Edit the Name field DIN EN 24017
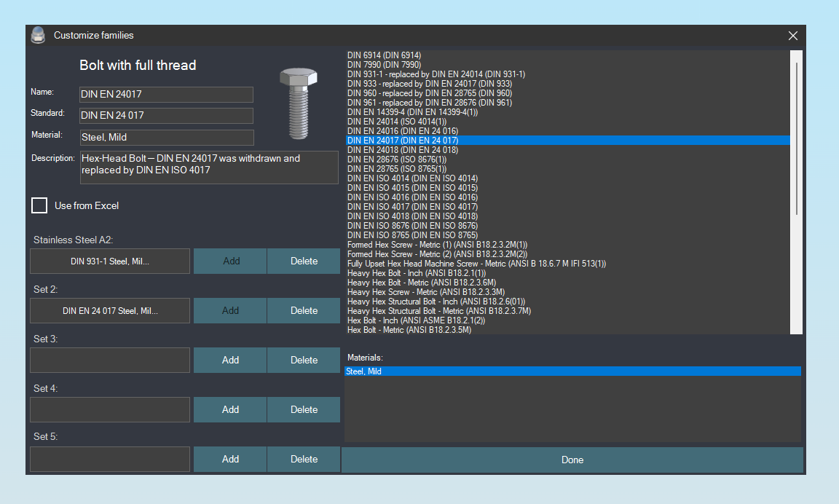 point(166,95)
